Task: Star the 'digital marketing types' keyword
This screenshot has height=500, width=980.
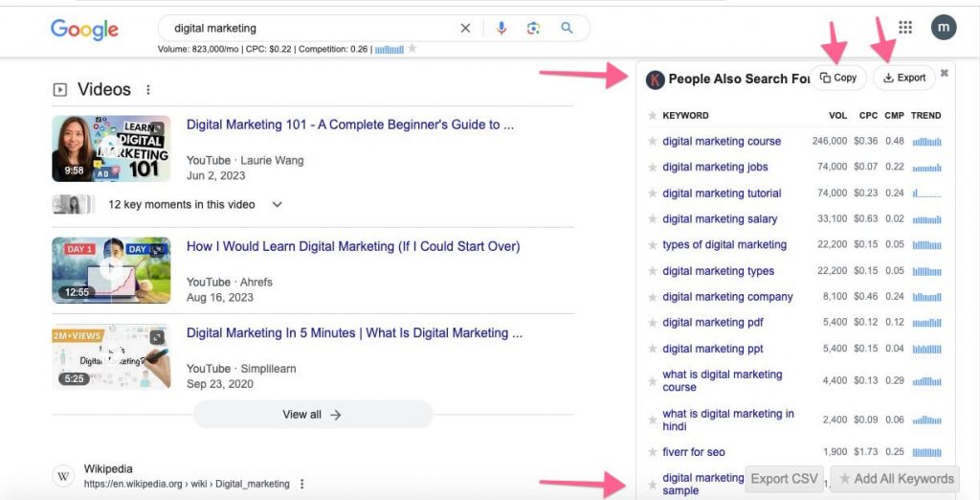Action: pos(653,271)
